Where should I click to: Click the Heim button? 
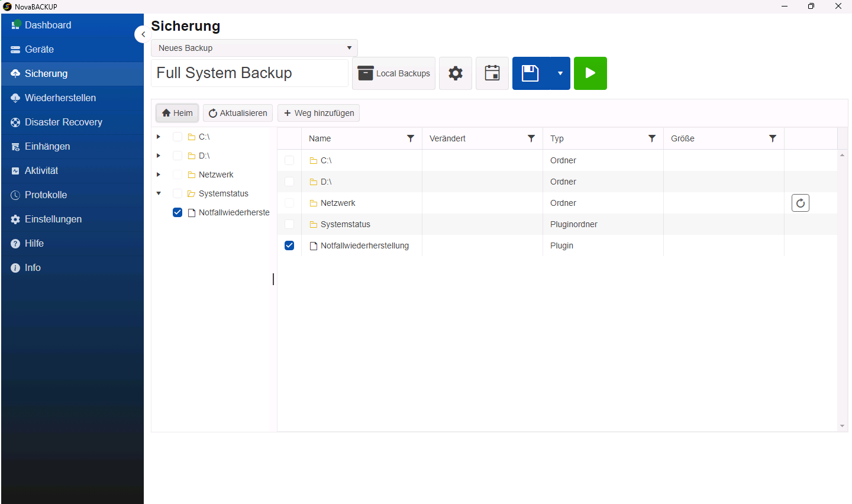(x=177, y=113)
